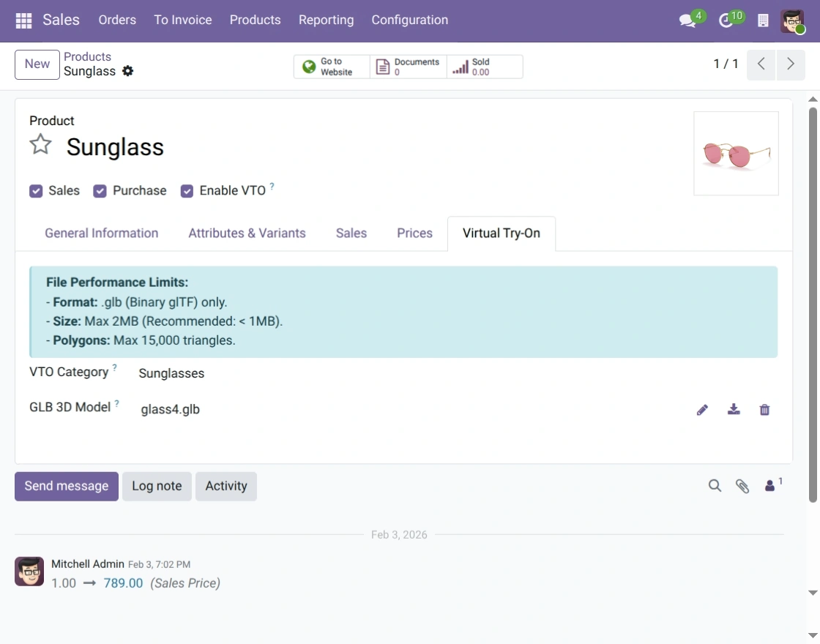This screenshot has height=644, width=820.
Task: Switch to the Attributes & Variants tab
Action: [247, 233]
